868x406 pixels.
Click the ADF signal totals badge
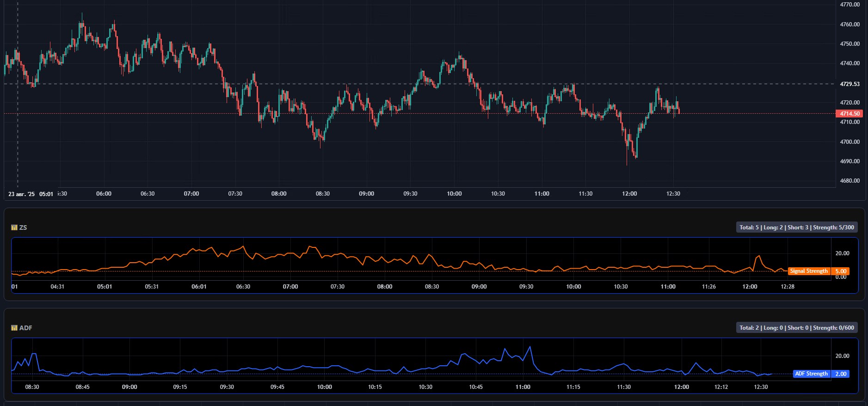796,328
